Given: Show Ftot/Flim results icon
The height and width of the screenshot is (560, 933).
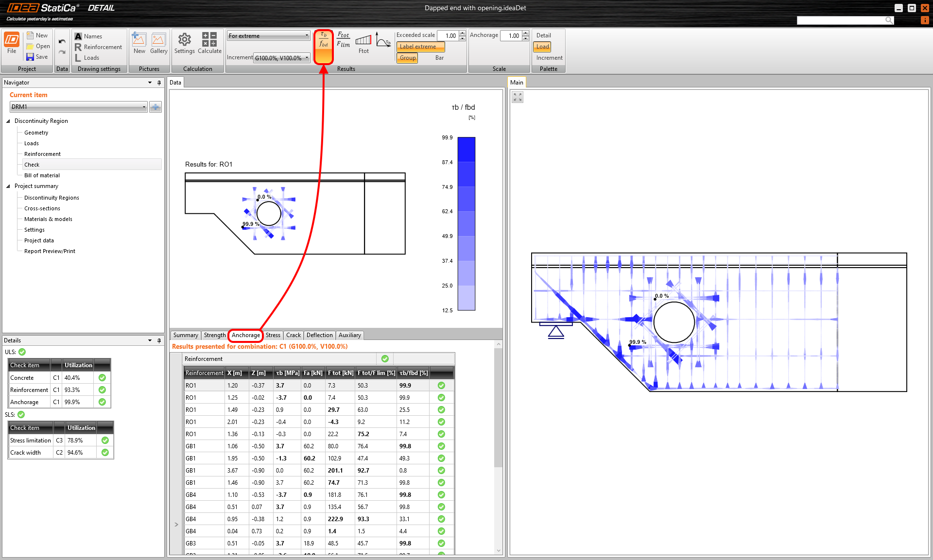Looking at the screenshot, I should coord(344,40).
